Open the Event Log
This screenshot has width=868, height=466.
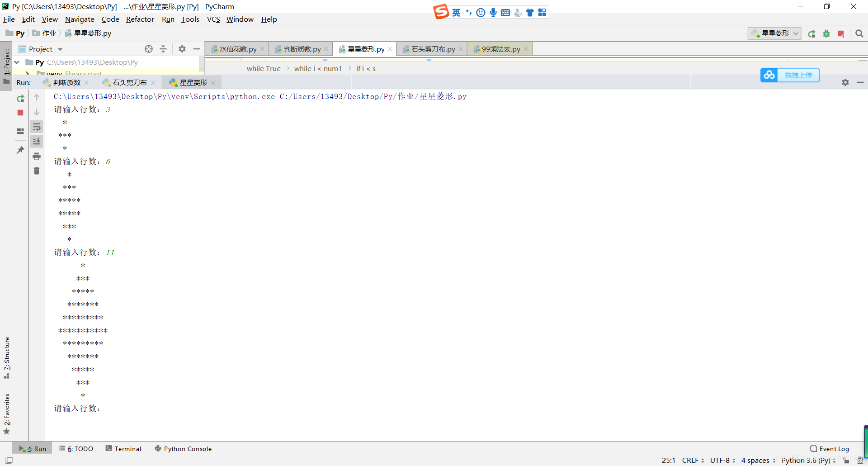[x=830, y=448]
